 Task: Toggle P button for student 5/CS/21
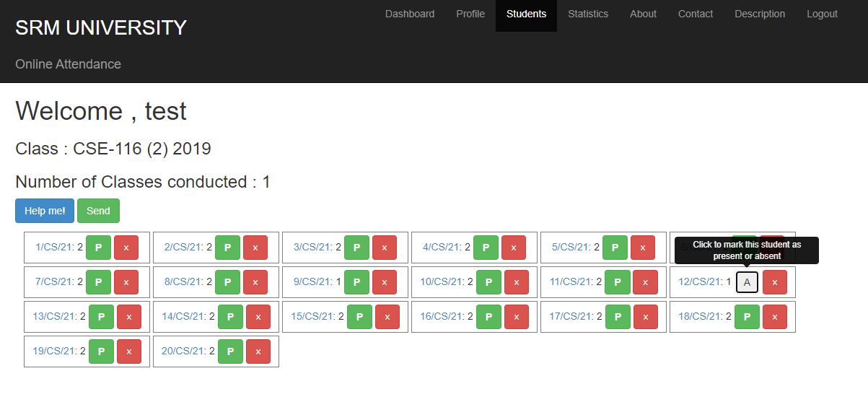coord(615,248)
